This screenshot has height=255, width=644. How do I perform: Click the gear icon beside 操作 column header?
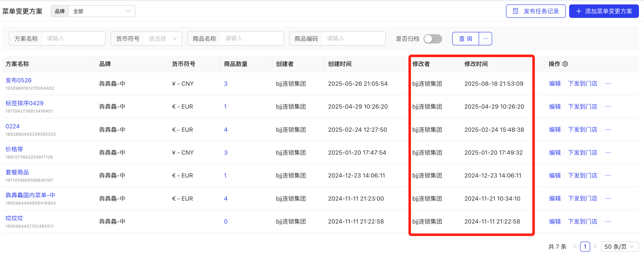[x=565, y=64]
